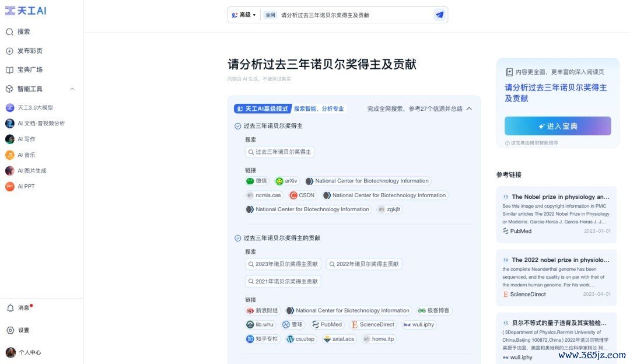Open AI 图片生成 tool
This screenshot has height=364, width=630.
pos(26,170)
